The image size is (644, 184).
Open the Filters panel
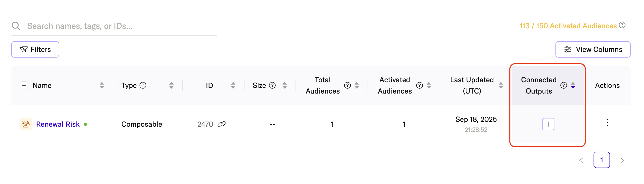pos(35,49)
